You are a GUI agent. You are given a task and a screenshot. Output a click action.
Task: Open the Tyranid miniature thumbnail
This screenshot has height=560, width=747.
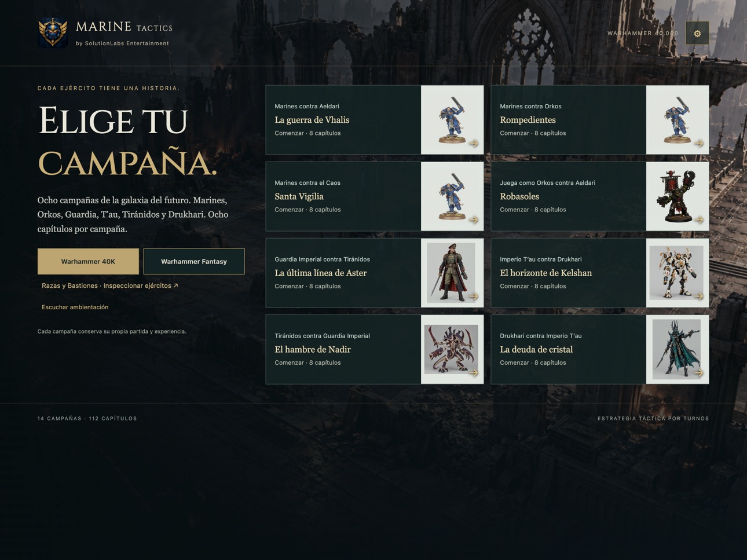452,349
